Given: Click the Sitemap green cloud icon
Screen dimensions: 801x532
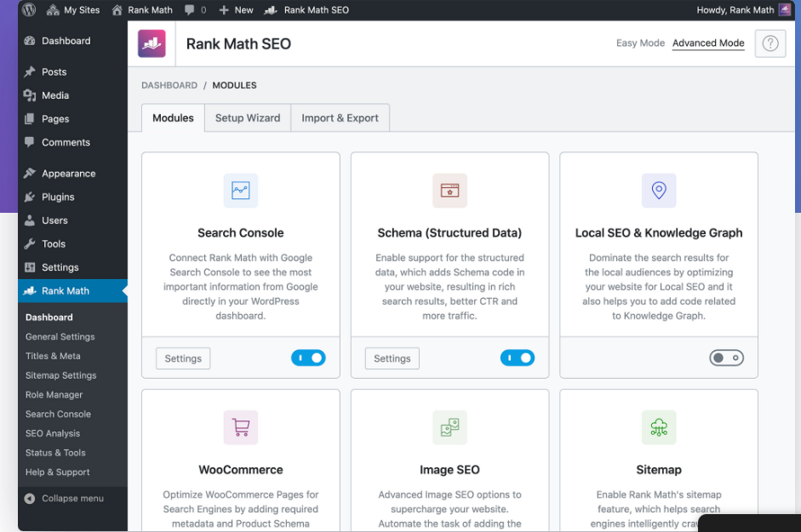Looking at the screenshot, I should (x=659, y=427).
